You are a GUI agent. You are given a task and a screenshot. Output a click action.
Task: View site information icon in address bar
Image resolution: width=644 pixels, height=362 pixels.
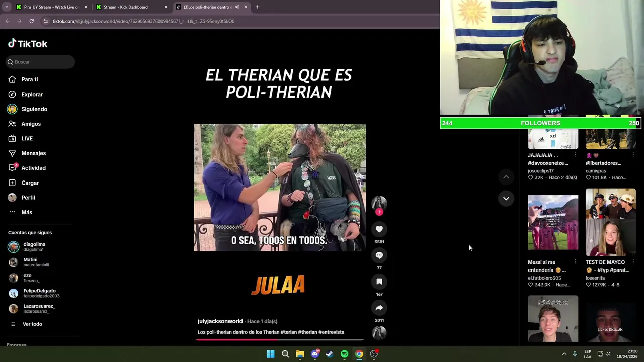pyautogui.click(x=46, y=21)
